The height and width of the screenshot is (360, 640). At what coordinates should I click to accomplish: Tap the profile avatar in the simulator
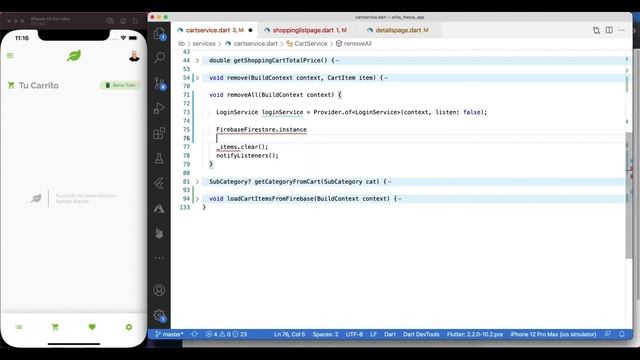(134, 56)
